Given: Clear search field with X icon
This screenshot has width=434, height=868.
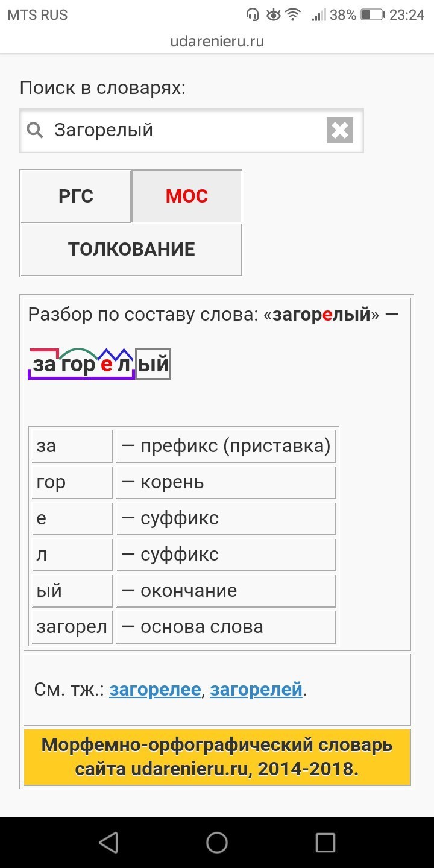Looking at the screenshot, I should [340, 130].
